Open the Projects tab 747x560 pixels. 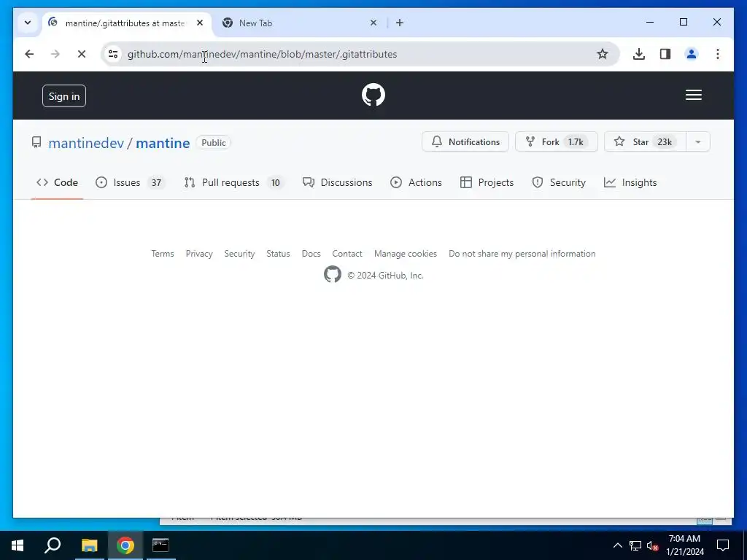[x=487, y=182]
